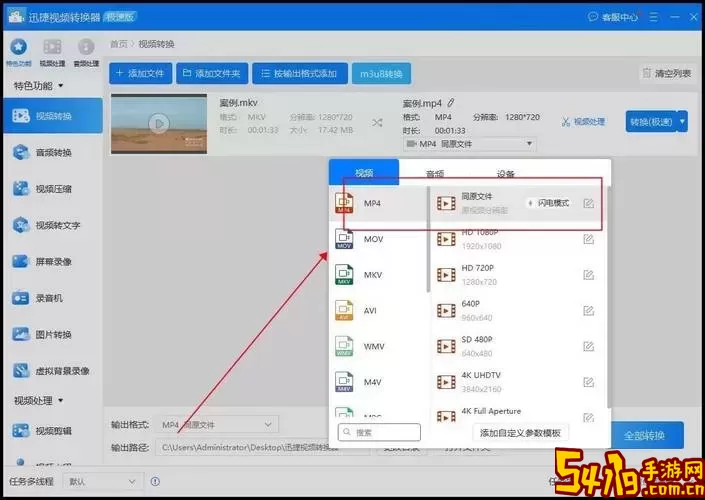Open 音频处理 icon in top toolbar

point(86,52)
